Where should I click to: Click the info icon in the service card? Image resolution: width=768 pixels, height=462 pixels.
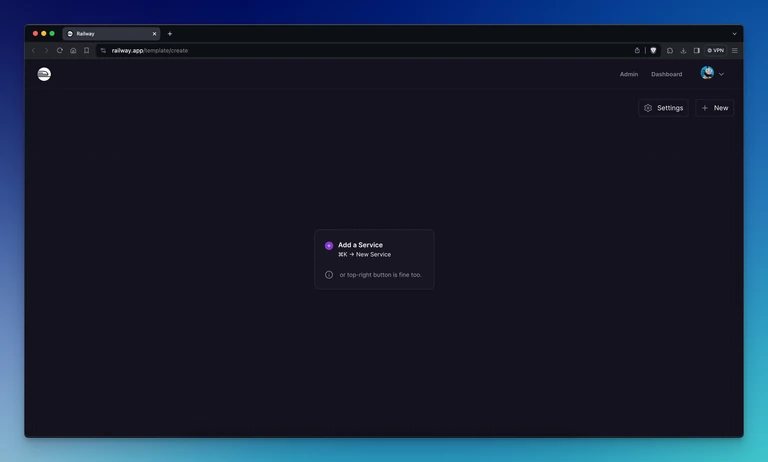click(x=329, y=275)
